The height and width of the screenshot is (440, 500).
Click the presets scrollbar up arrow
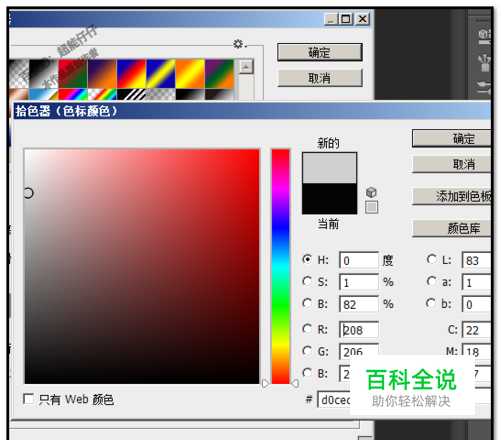tap(246, 67)
